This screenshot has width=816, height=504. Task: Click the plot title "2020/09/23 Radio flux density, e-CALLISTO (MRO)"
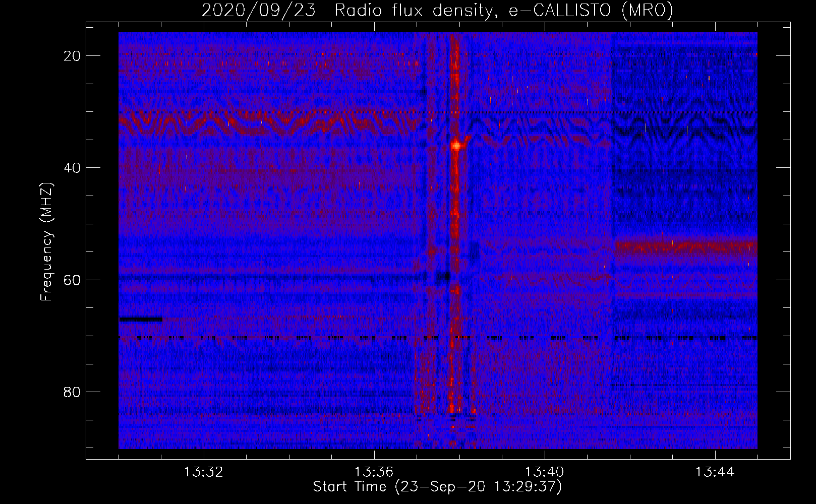pos(437,10)
